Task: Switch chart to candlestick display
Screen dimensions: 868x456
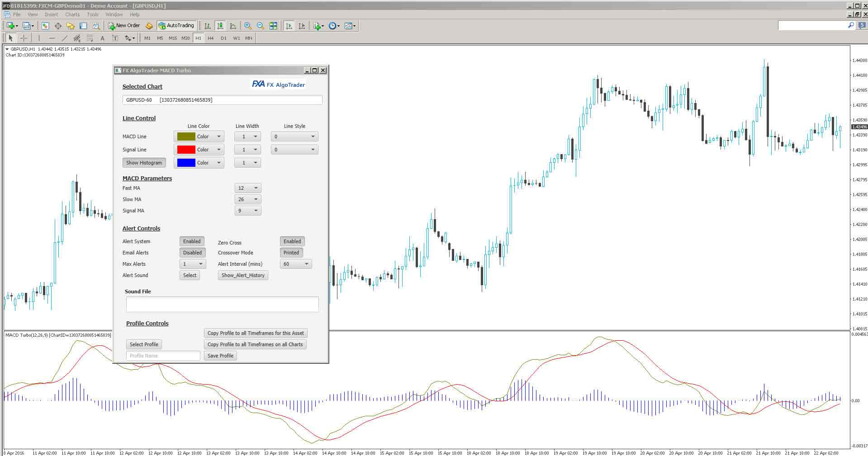Action: coord(221,26)
